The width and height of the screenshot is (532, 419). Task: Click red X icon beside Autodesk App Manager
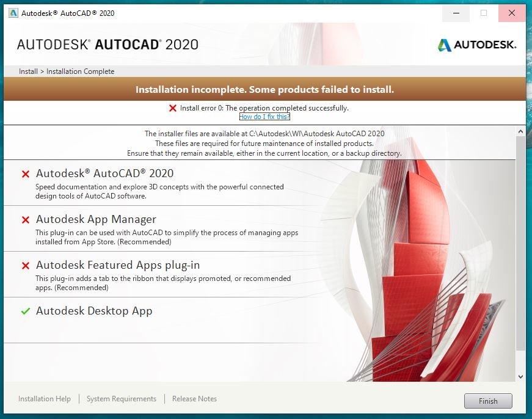click(26, 220)
